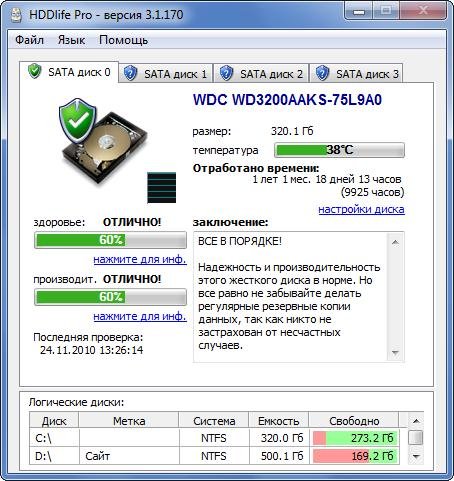Image resolution: width=454 pixels, height=481 pixels.
Task: Click the green shield icon on SATA диск 0 tab
Action: point(34,71)
